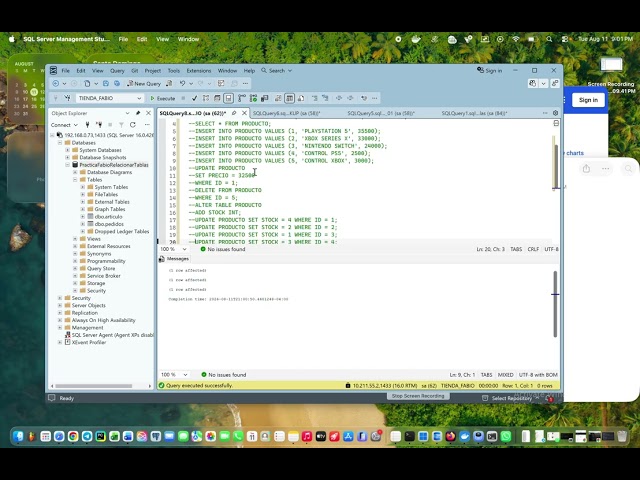The image size is (640, 480).
Task: Click the Comment Out Selected Lines icon
Action: tap(314, 98)
